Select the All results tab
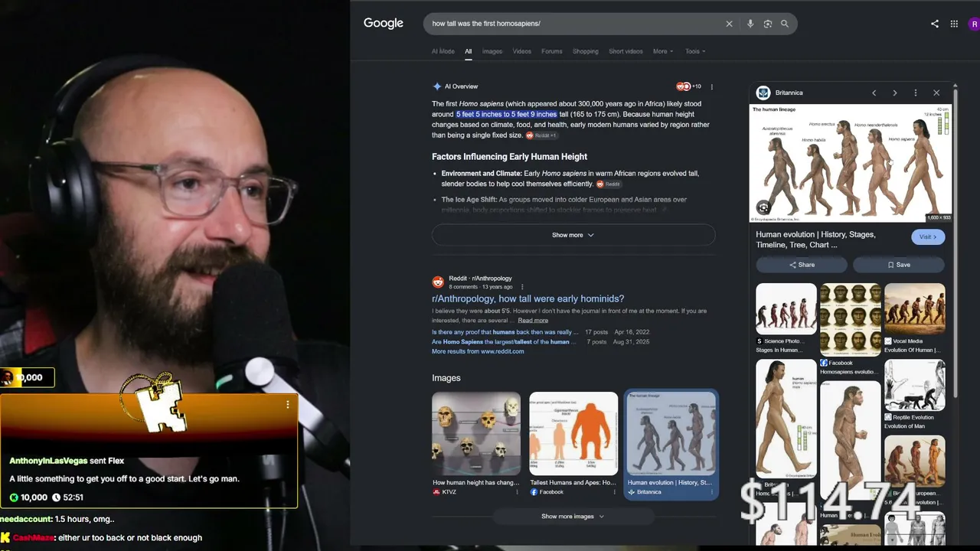 [468, 51]
